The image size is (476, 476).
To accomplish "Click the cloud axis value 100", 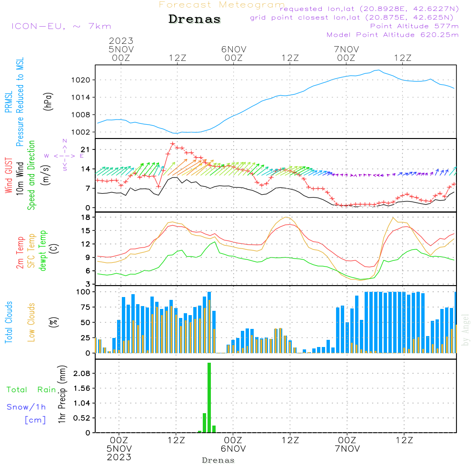I will [x=83, y=292].
